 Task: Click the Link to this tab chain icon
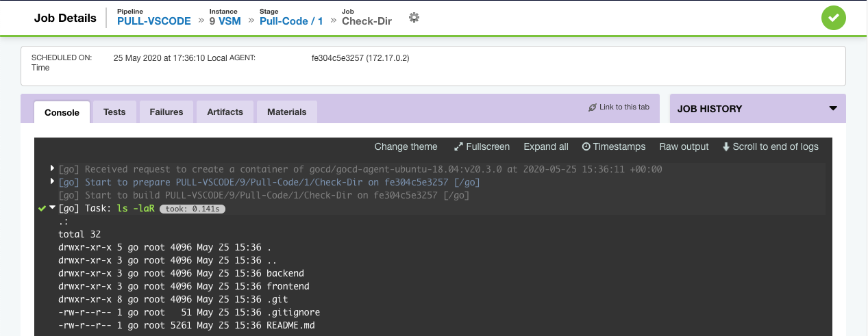pos(593,107)
